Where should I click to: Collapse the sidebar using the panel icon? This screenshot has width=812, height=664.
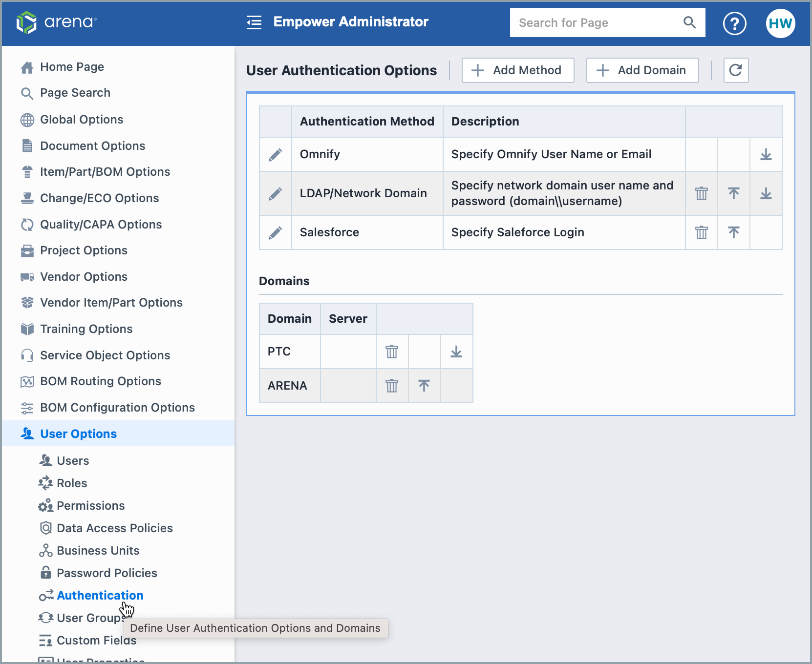tap(254, 22)
